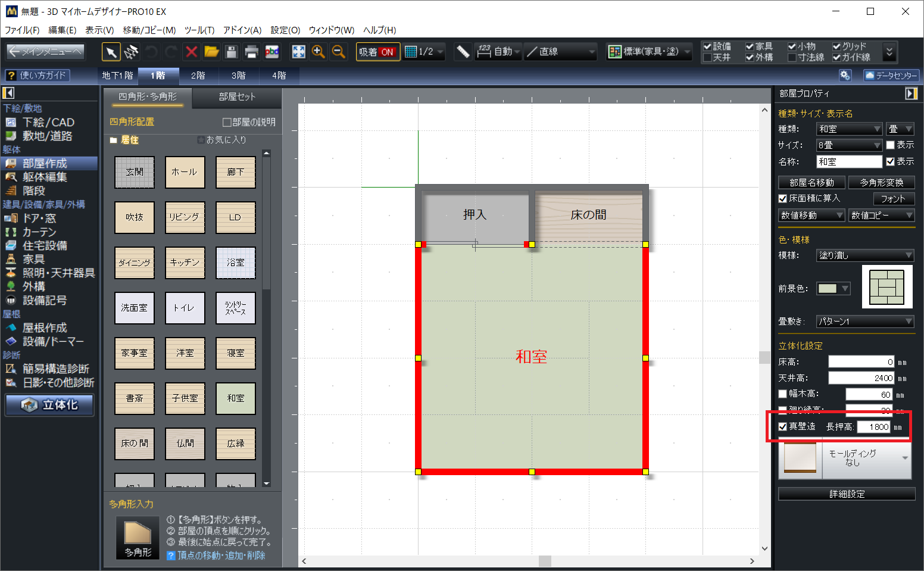924x571 pixels.
Task: Open file with the folder icon
Action: [211, 52]
